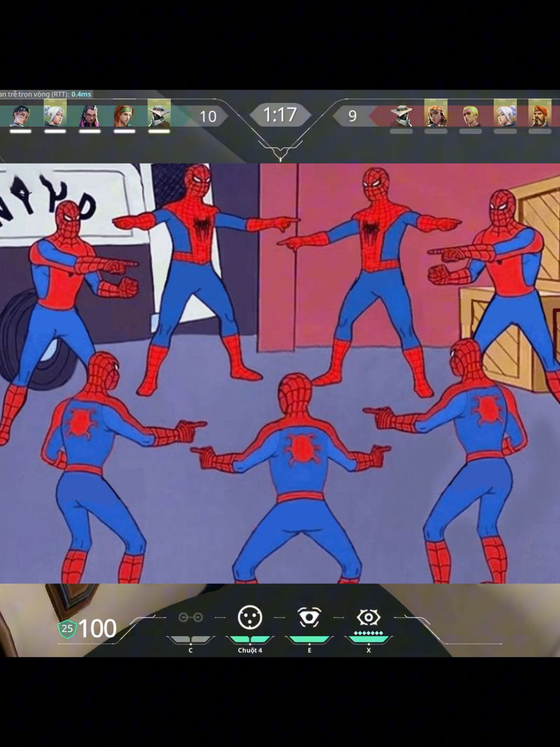
Task: Click health bar under green team Reyna
Action: (x=90, y=131)
